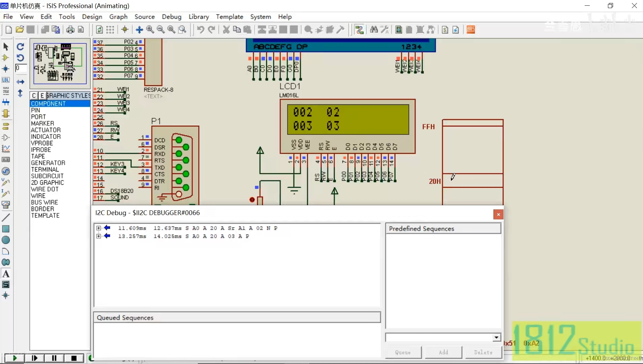643x364 pixels.
Task: Open the Template menu
Action: [x=229, y=17]
